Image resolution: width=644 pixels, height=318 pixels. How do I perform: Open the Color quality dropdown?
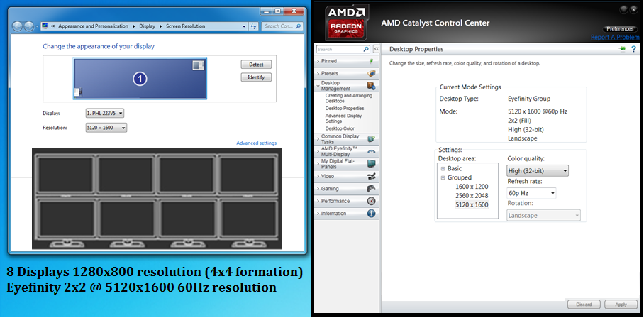coord(538,171)
